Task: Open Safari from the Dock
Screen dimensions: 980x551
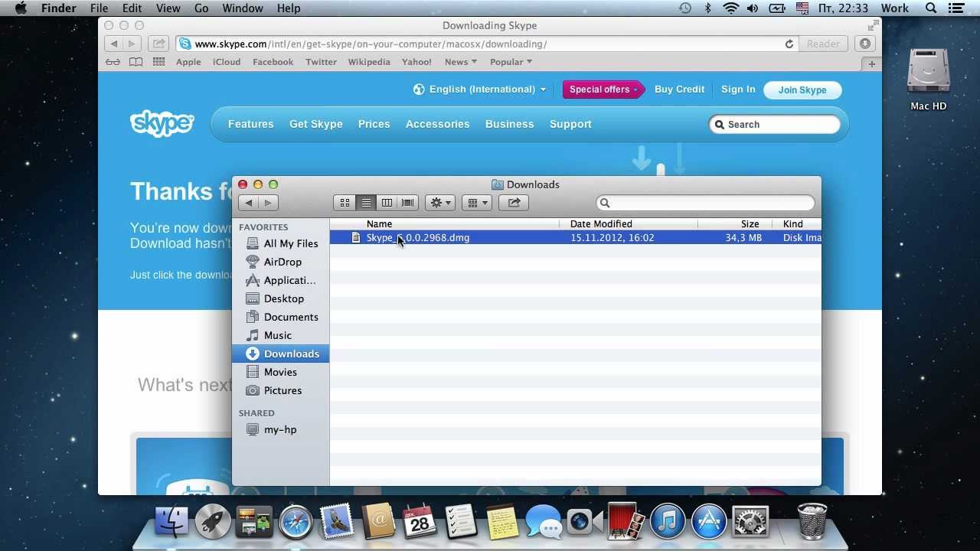Action: 296,522
